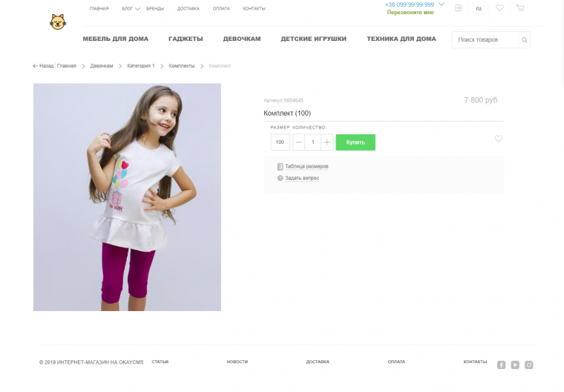
Task: Expand the phone numbers dropdown arrow
Action: pyautogui.click(x=442, y=4)
